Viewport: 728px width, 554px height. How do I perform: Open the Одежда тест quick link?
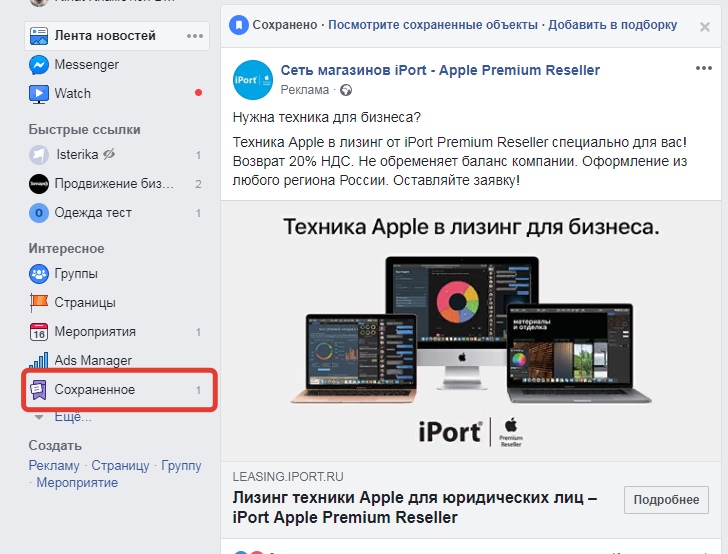point(93,213)
